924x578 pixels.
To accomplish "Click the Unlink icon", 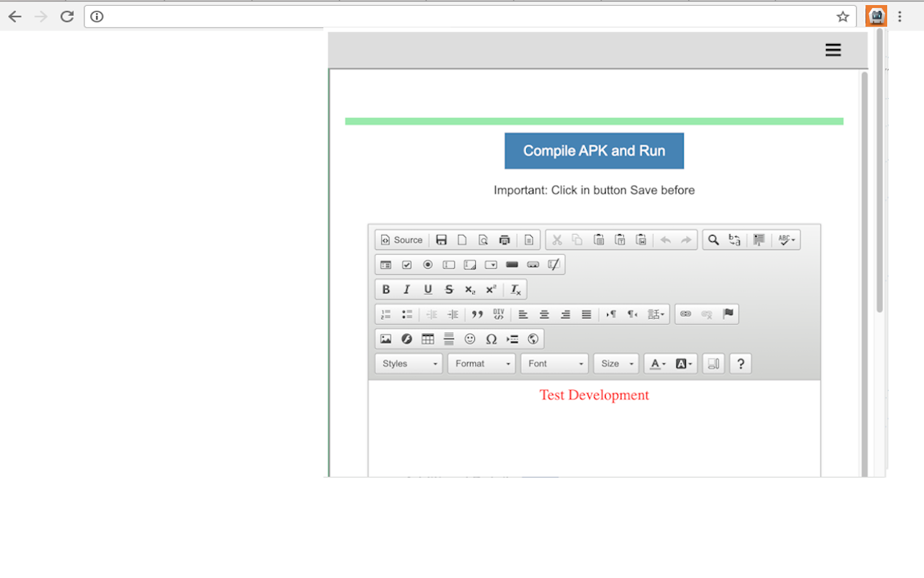I will point(707,314).
